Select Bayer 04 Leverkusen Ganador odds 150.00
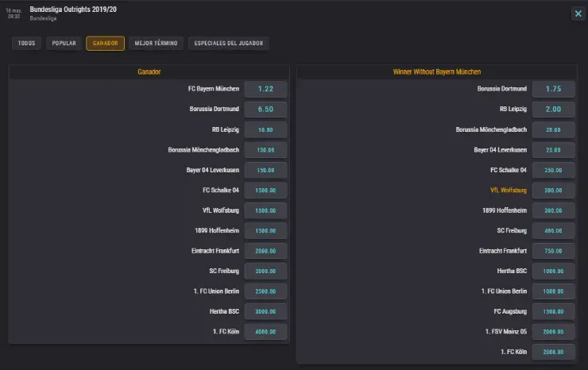Viewport: 588px width, 370px height. 265,170
